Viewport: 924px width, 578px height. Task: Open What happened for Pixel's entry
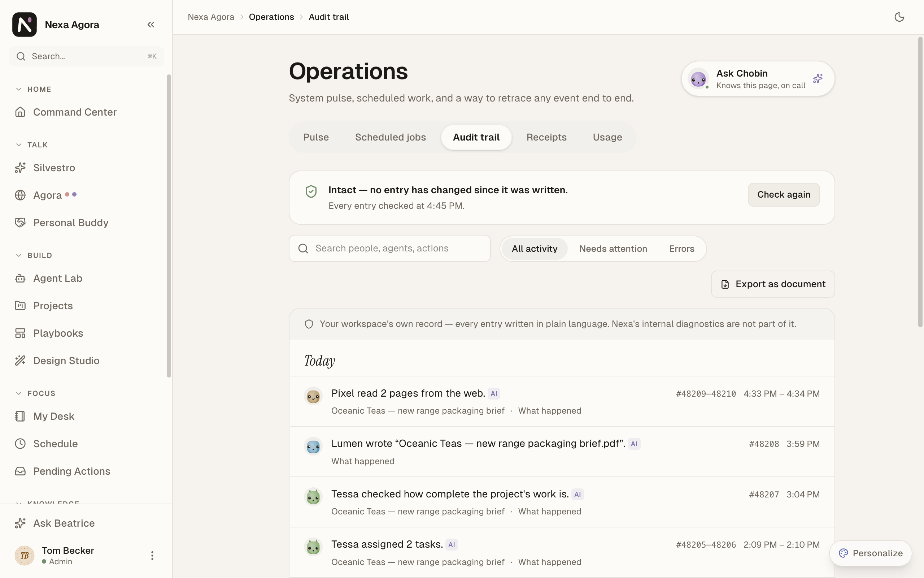[x=549, y=411]
